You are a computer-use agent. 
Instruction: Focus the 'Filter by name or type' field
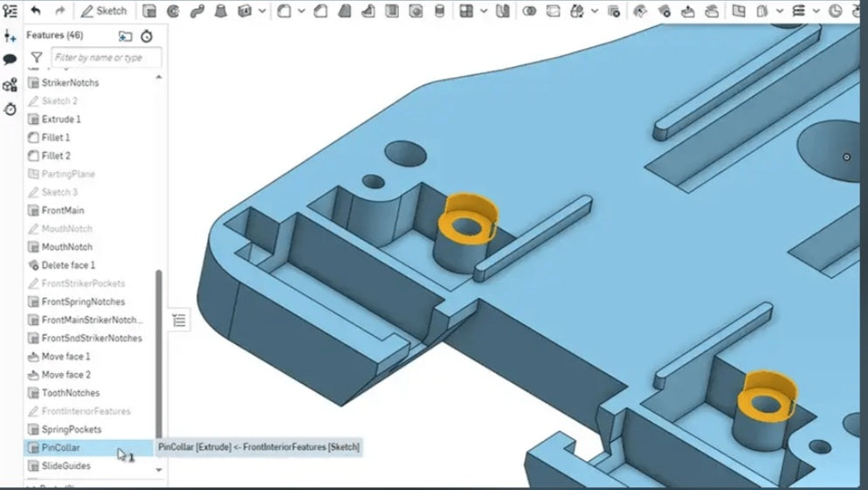(107, 58)
